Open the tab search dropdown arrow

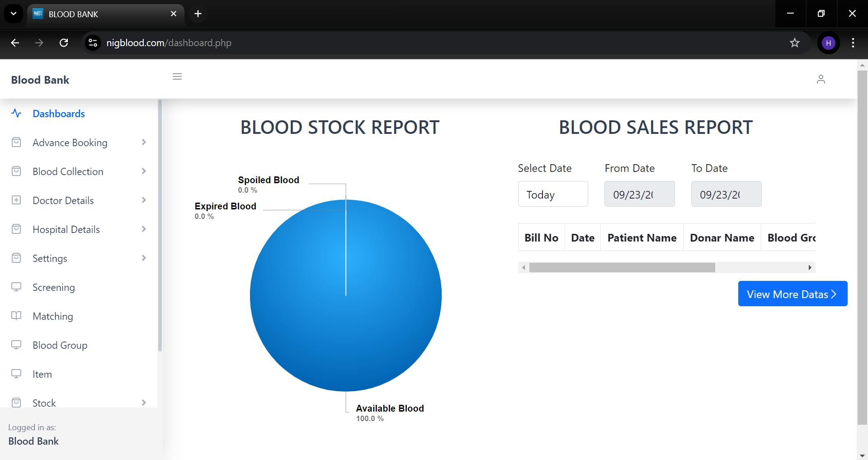[x=14, y=14]
